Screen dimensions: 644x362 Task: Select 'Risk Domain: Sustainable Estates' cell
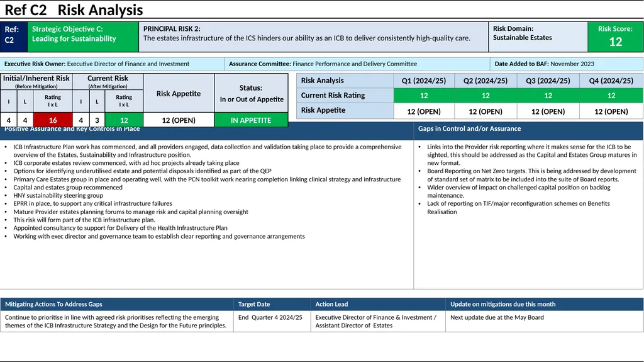click(x=538, y=37)
